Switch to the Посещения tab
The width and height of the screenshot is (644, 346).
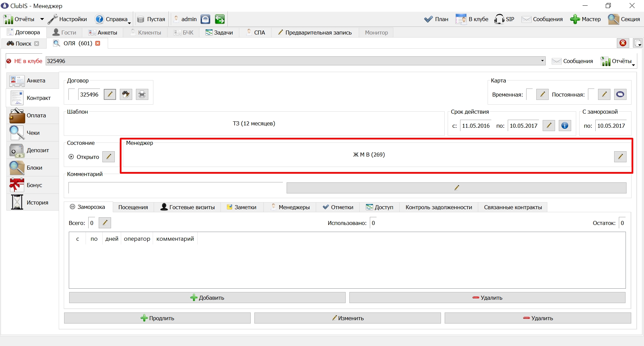point(133,207)
